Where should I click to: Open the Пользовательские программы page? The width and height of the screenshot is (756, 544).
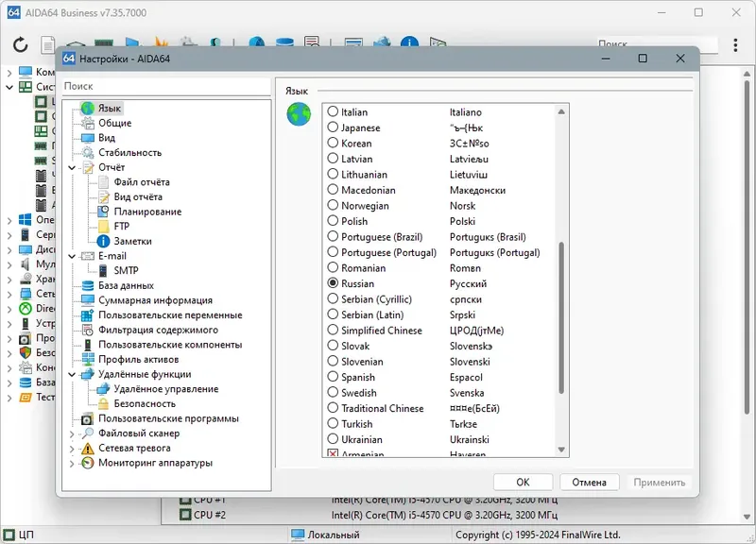coord(168,418)
